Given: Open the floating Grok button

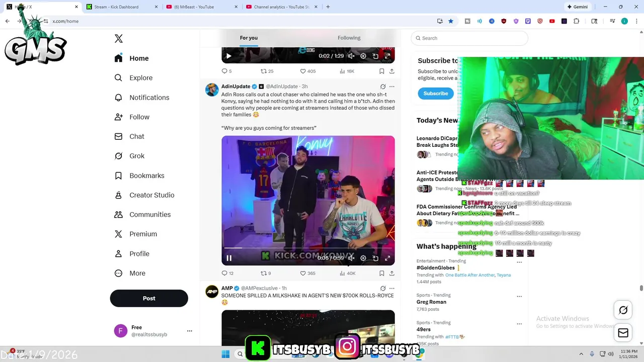Looking at the screenshot, I should pos(623,310).
